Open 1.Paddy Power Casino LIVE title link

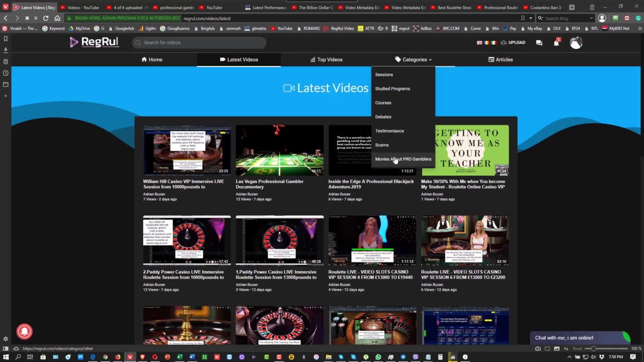click(x=276, y=275)
